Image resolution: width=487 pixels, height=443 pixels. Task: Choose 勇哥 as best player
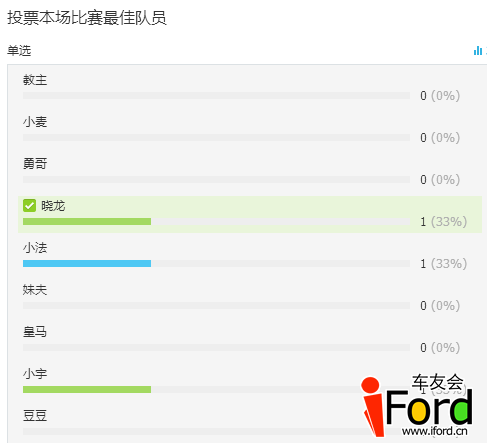(35, 164)
